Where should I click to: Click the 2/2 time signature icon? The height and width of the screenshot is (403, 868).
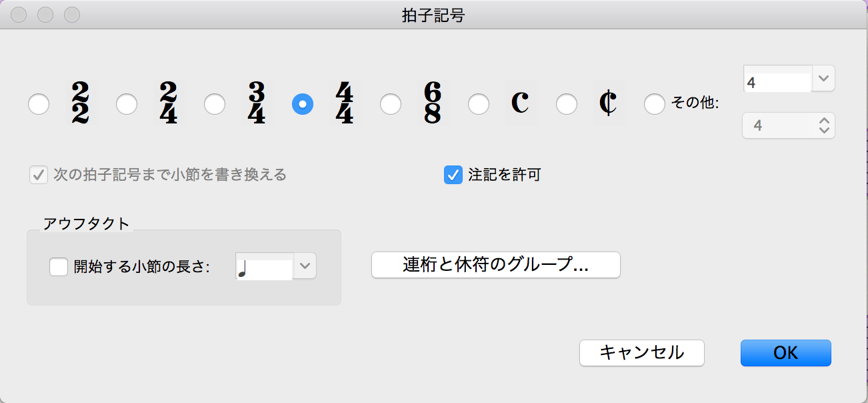(81, 103)
